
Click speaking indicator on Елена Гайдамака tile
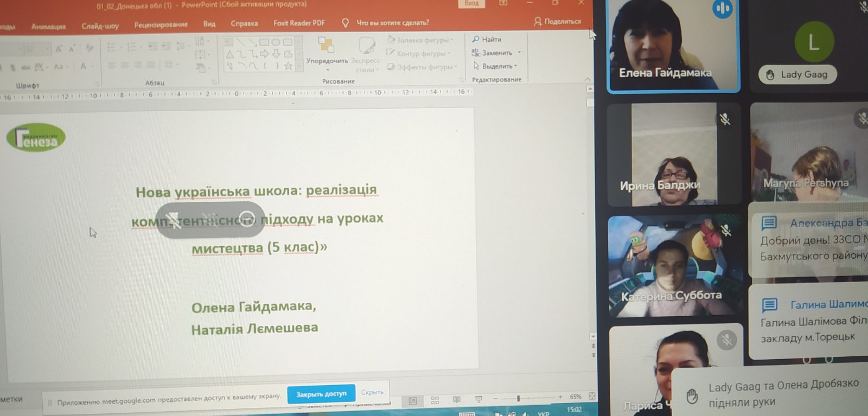(722, 9)
